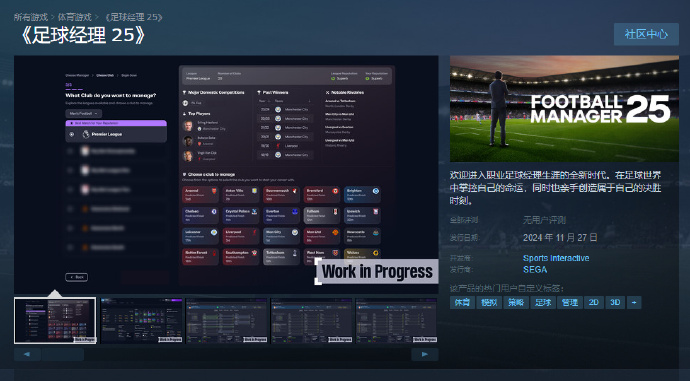
Task: Open the Sports Interactive developer link
Action: pyautogui.click(x=556, y=258)
